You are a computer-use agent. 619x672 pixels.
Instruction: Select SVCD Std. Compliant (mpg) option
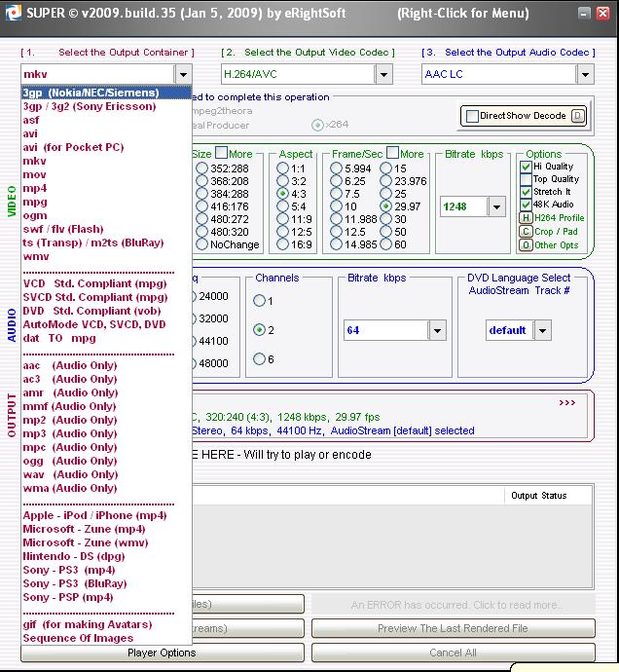[106, 297]
